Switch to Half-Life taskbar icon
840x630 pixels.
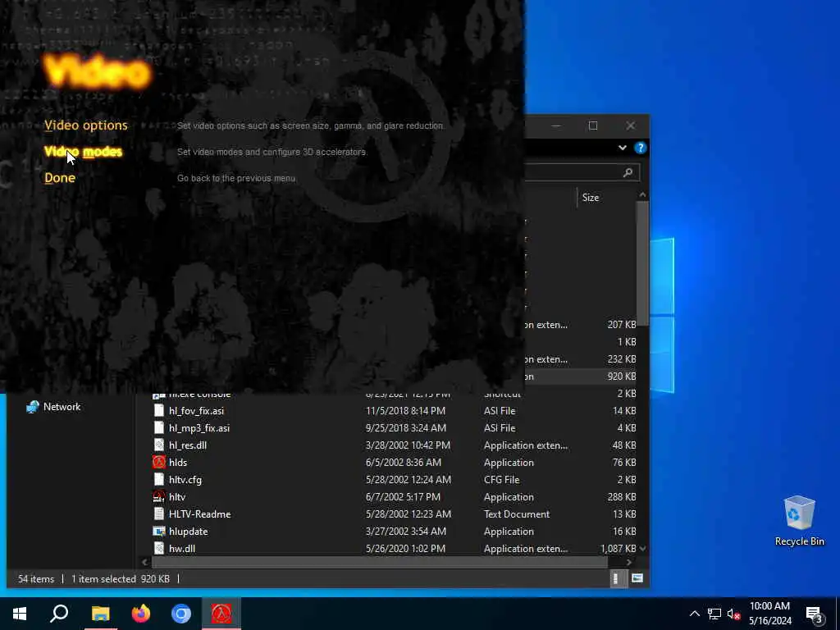tap(221, 614)
